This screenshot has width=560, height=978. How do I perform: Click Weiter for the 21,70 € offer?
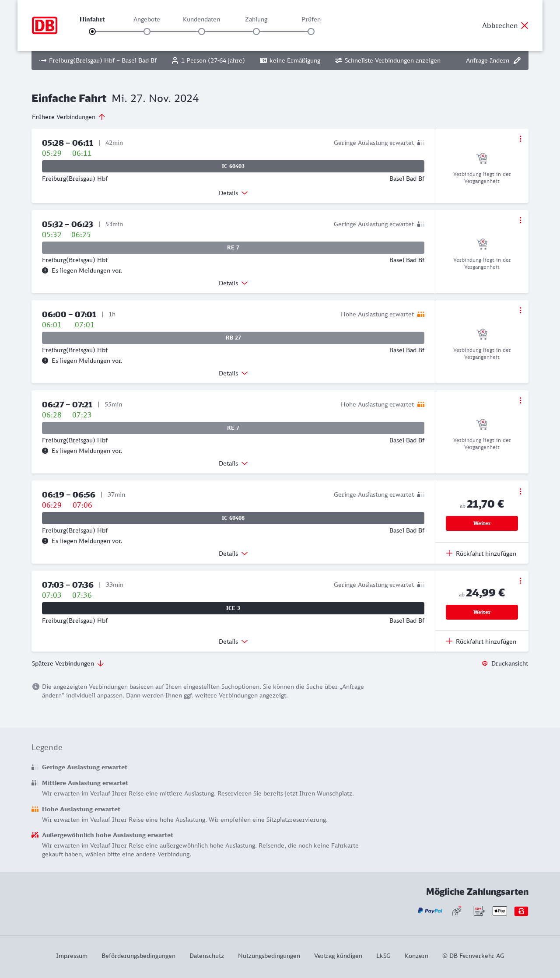482,523
